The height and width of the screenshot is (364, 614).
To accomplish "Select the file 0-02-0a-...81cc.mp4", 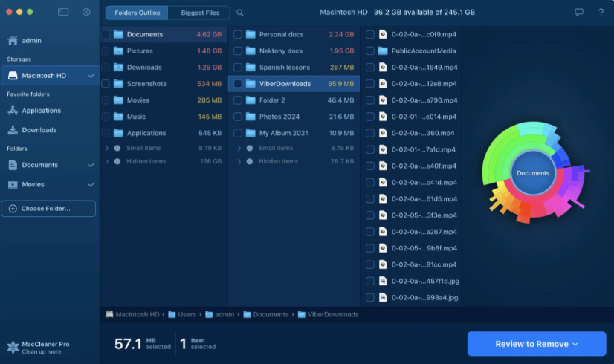I will coord(412,264).
